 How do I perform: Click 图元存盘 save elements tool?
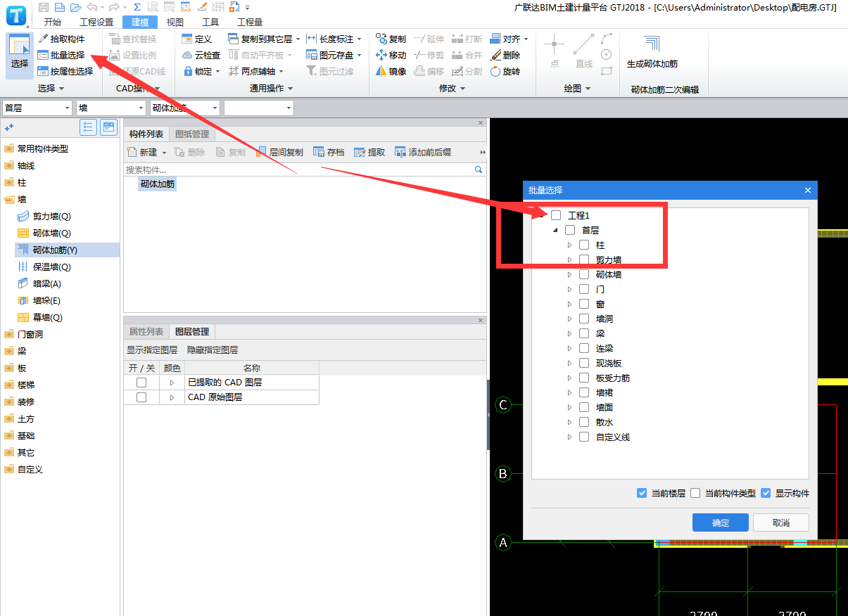click(x=334, y=55)
